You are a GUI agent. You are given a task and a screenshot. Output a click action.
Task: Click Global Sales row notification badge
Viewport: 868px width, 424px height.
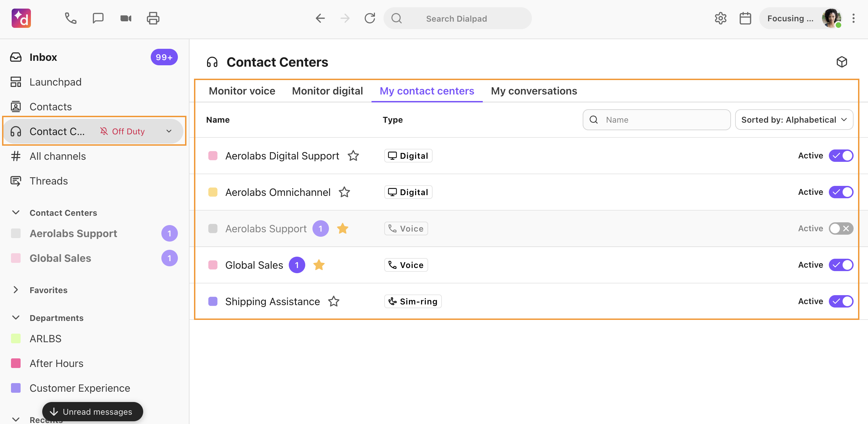pos(297,265)
